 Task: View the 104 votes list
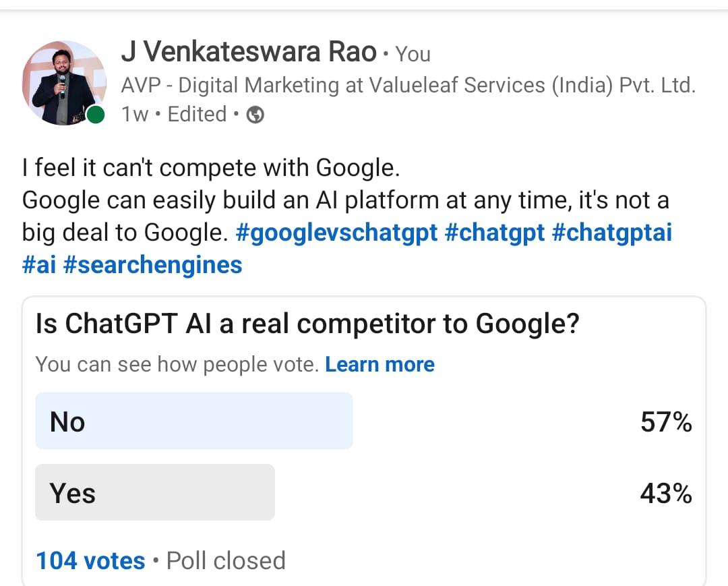pyautogui.click(x=90, y=560)
